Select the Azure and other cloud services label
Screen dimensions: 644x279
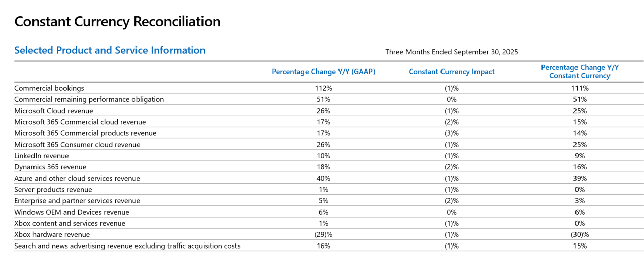pyautogui.click(x=77, y=179)
